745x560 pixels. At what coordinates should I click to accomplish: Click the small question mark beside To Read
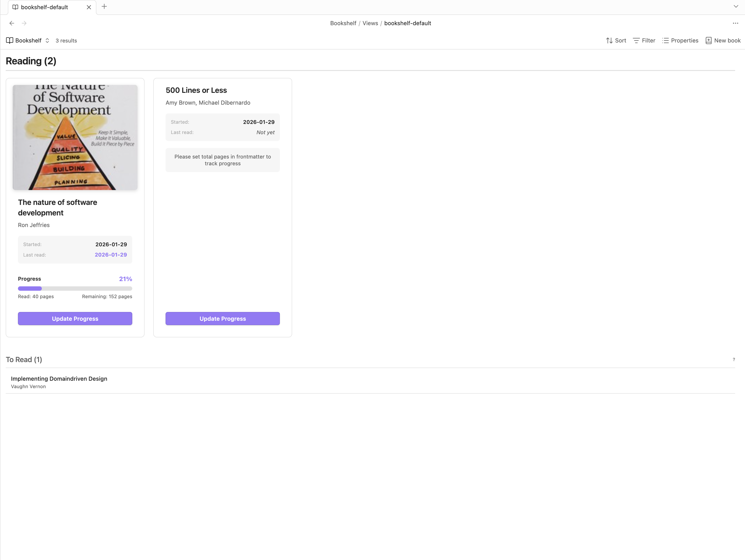[734, 360]
